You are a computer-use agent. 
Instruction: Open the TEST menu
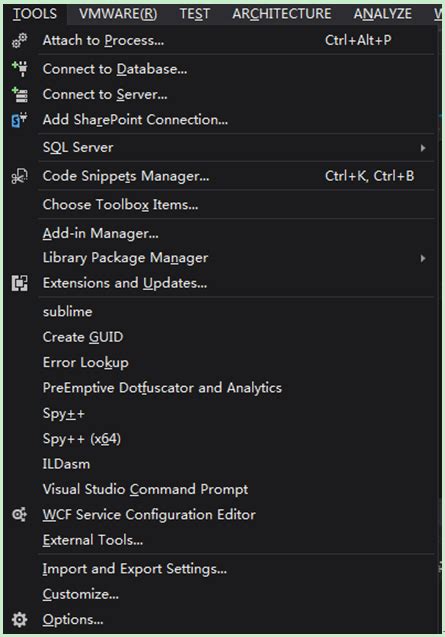(x=195, y=14)
